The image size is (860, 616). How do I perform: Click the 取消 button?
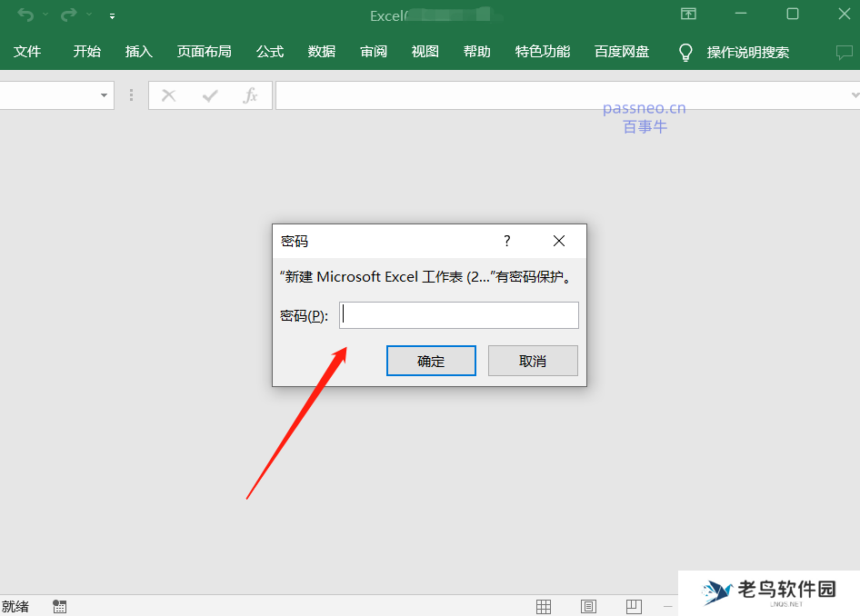[x=533, y=360]
